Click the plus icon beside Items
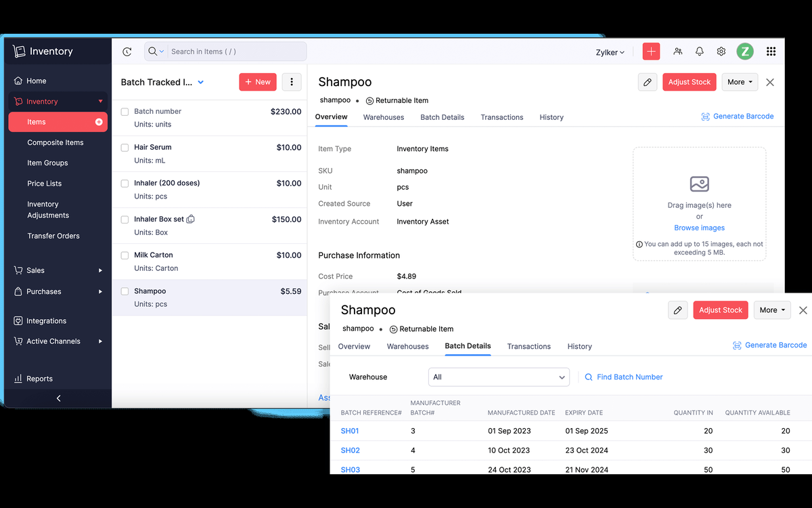The image size is (812, 508). pyautogui.click(x=99, y=122)
